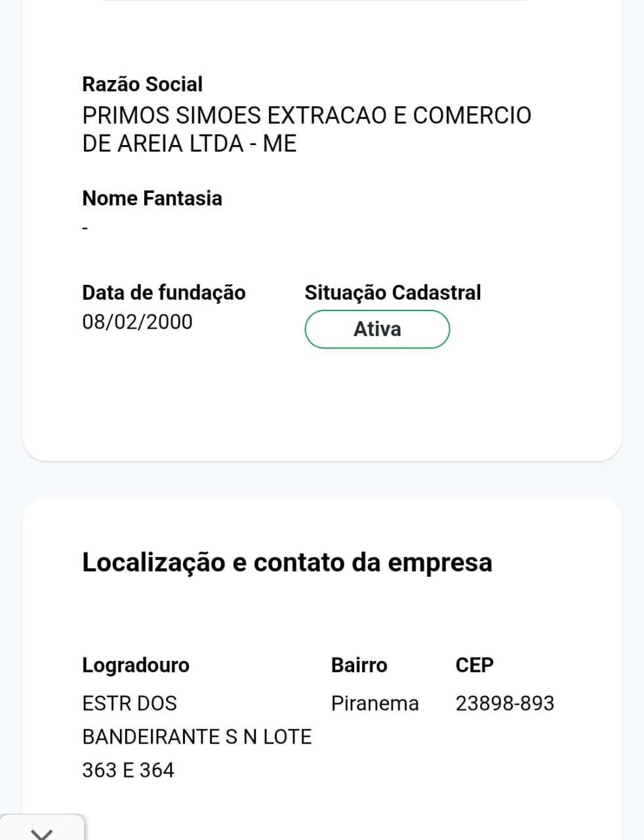Image resolution: width=644 pixels, height=840 pixels.
Task: Click the word Ativa inside the status pill
Action: click(377, 329)
